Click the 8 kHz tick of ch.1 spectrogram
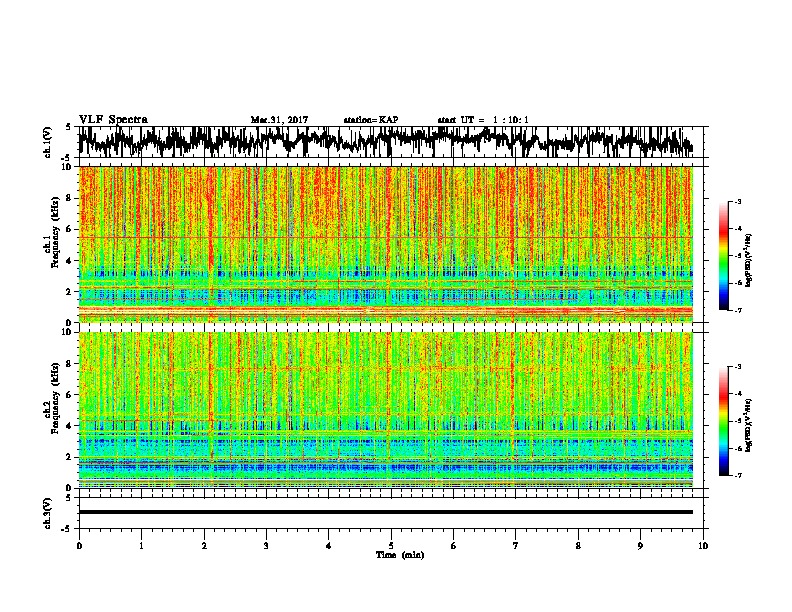The width and height of the screenshot is (792, 612). 70,198
